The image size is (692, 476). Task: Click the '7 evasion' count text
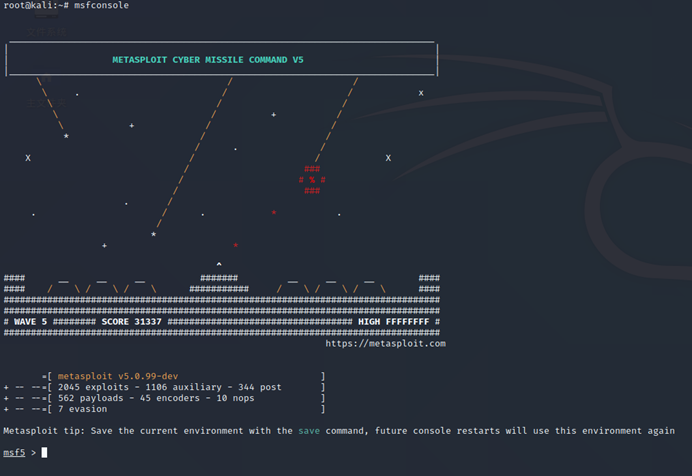click(83, 409)
